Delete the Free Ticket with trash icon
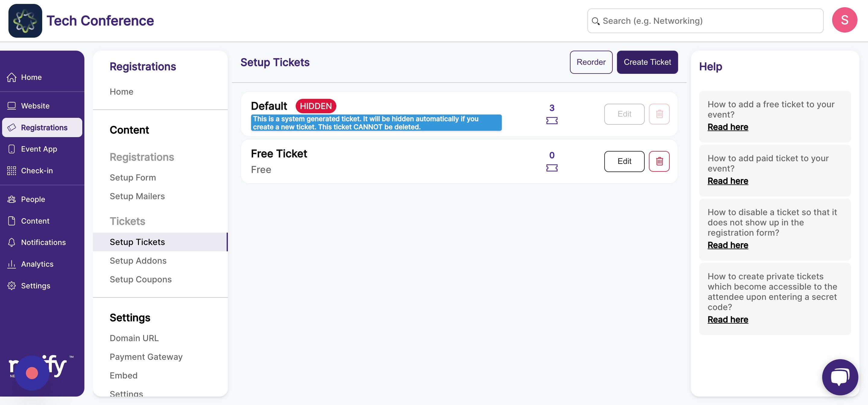The image size is (868, 405). coord(659,162)
